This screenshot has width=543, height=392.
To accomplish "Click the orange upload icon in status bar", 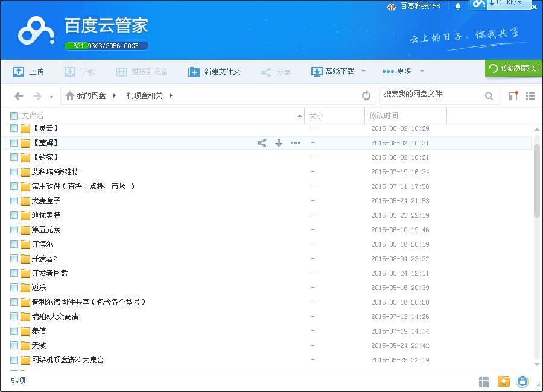I will point(504,381).
